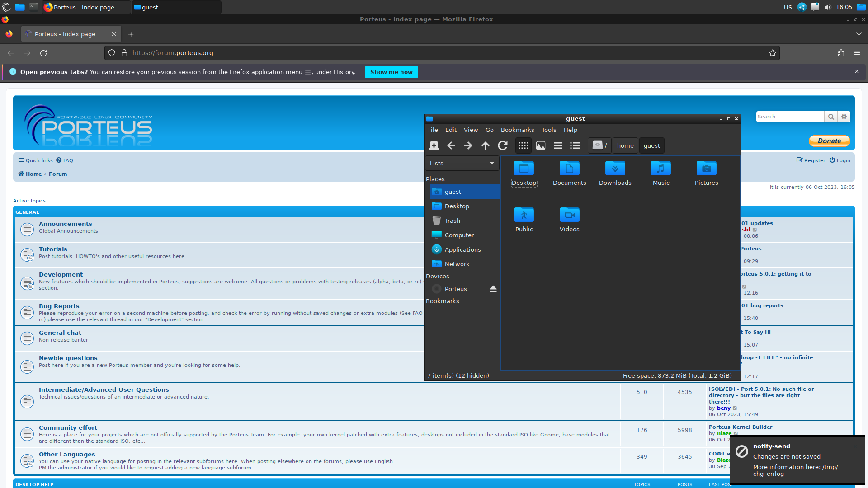The image size is (868, 488).
Task: Eject the Porteus device
Action: [493, 289]
